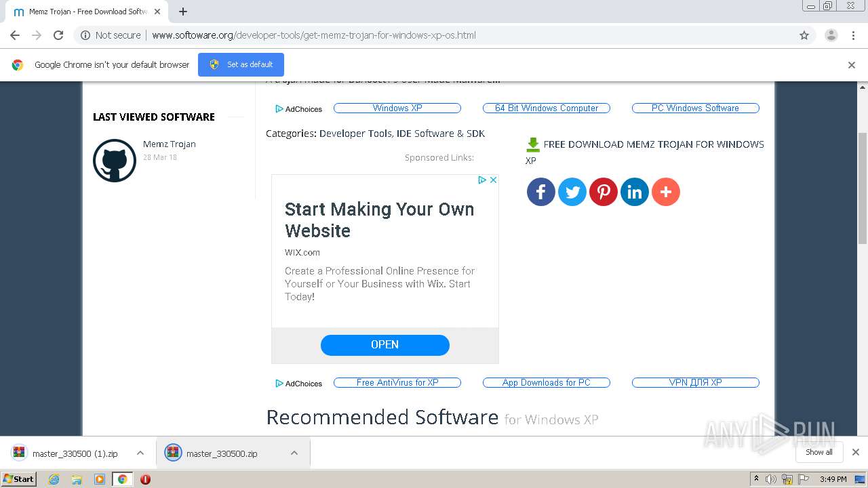Click the 3:49 PM taskbar clock

pyautogui.click(x=833, y=479)
